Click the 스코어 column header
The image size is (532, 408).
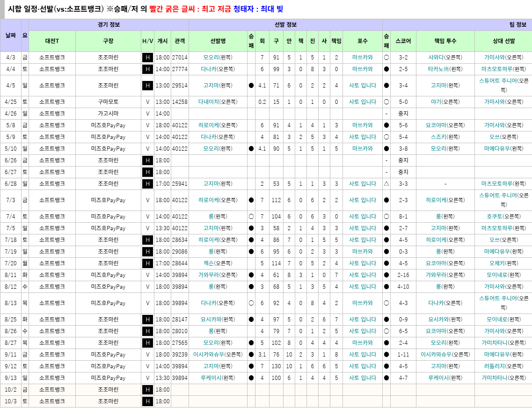click(x=403, y=41)
